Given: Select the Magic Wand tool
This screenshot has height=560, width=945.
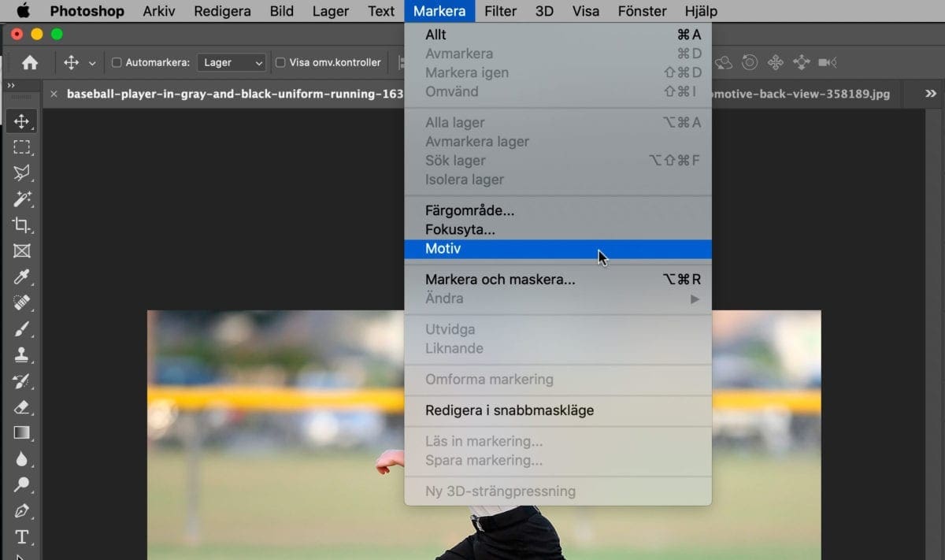Looking at the screenshot, I should (x=21, y=199).
